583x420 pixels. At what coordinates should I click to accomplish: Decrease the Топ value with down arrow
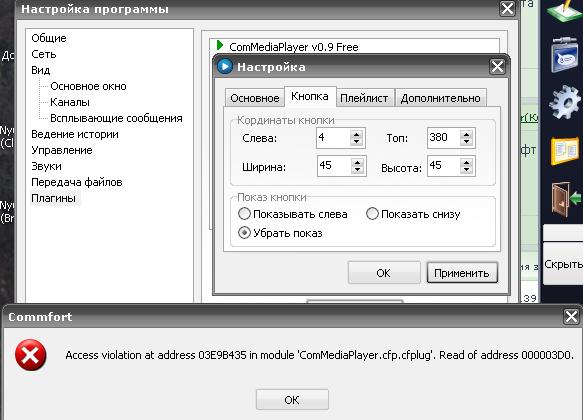click(466, 142)
